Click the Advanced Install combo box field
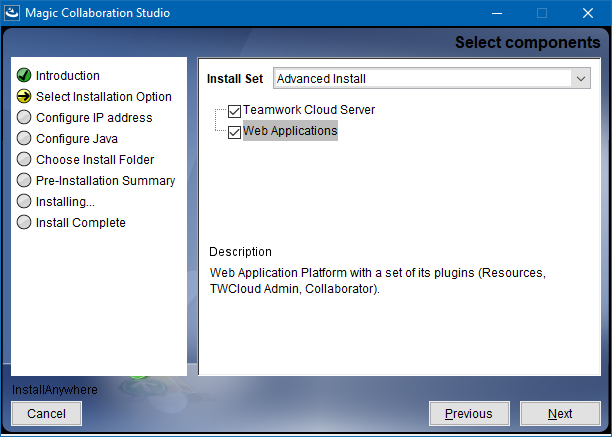The width and height of the screenshot is (612, 437). (x=420, y=78)
